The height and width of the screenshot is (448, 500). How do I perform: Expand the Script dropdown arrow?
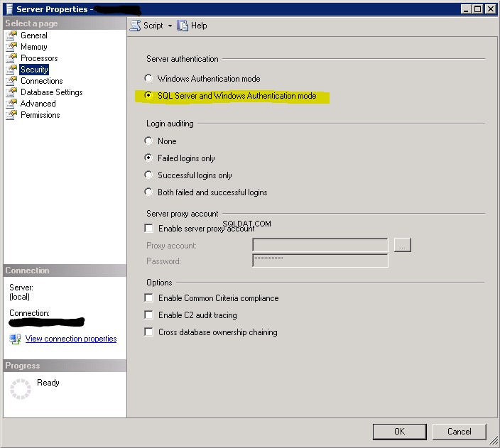point(170,26)
